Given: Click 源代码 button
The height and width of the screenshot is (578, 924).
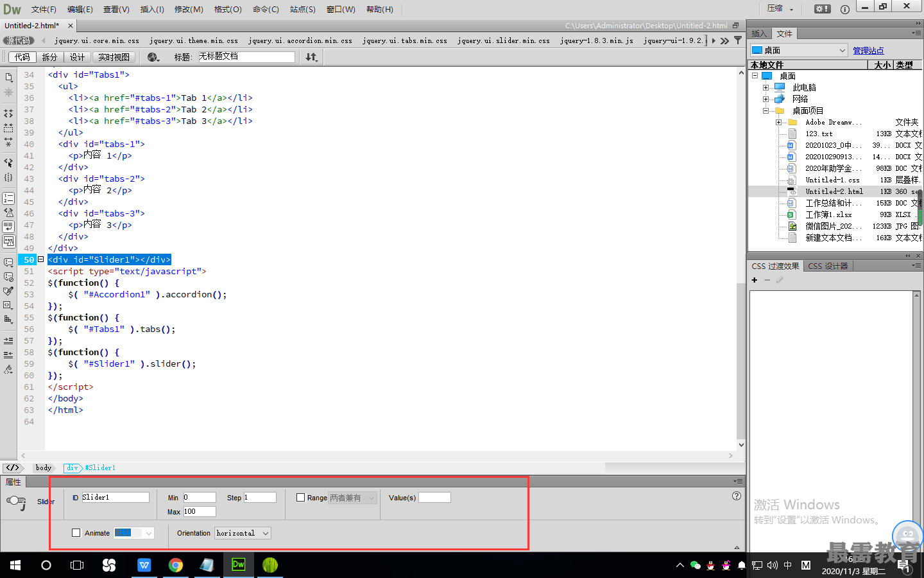Looking at the screenshot, I should click(18, 40).
